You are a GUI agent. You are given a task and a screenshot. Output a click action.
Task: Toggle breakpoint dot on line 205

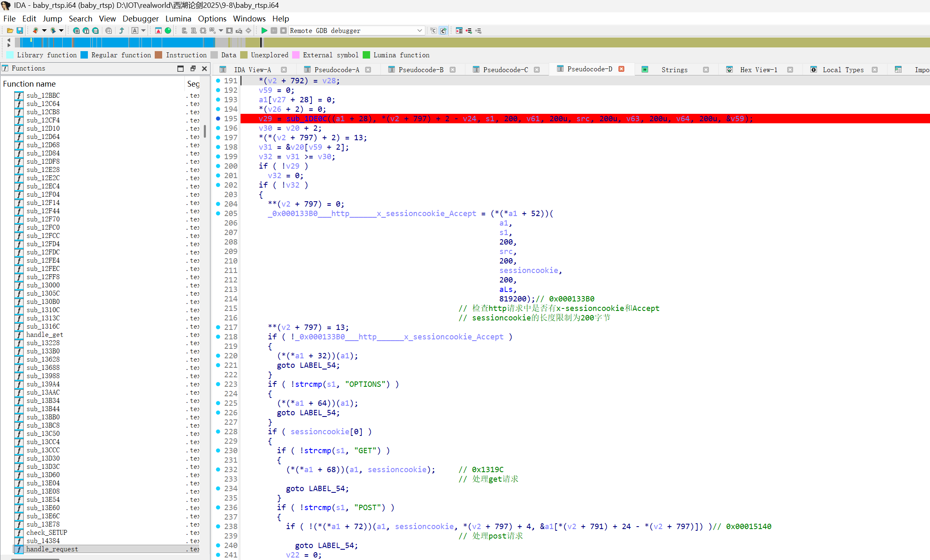pos(218,214)
